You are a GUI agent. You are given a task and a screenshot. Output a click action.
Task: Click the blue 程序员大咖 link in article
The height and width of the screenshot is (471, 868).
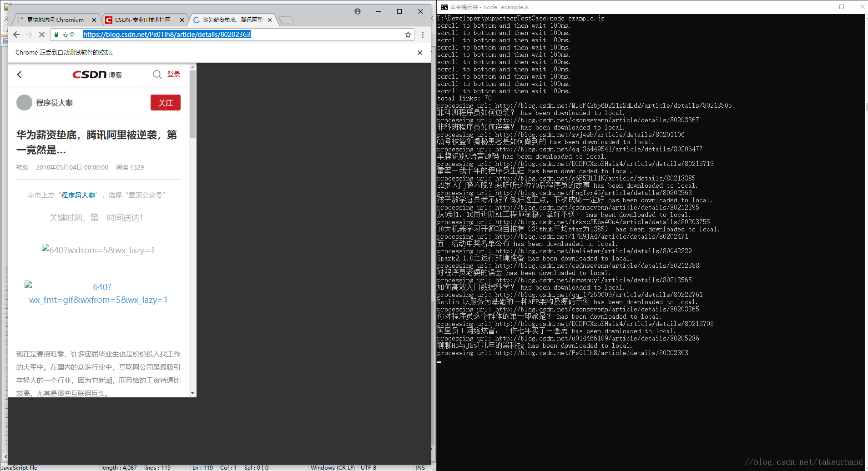[78, 195]
